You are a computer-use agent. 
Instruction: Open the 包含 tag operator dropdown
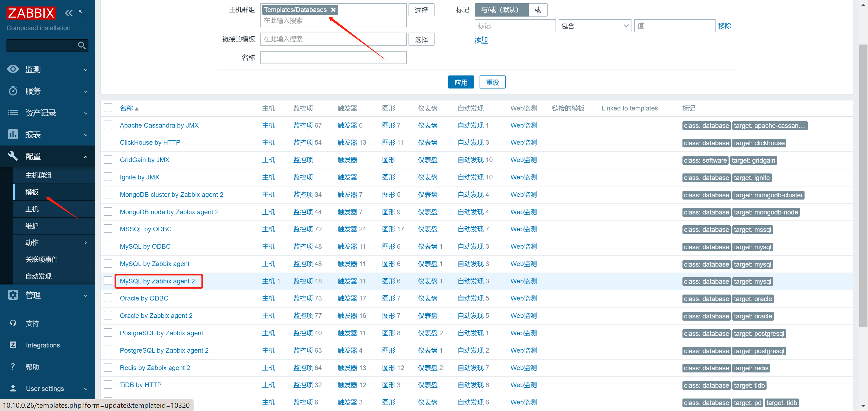(x=595, y=26)
